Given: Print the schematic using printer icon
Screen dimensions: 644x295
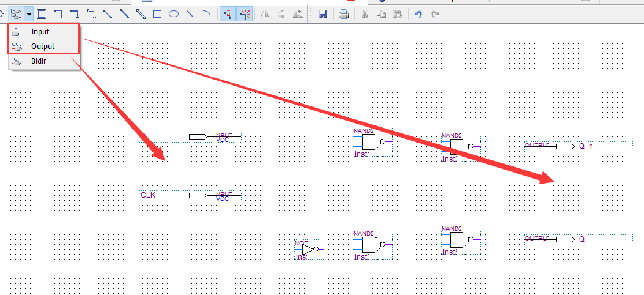Looking at the screenshot, I should (343, 14).
